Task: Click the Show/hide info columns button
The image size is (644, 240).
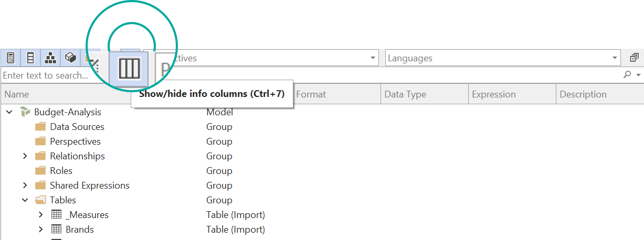Action: (129, 68)
